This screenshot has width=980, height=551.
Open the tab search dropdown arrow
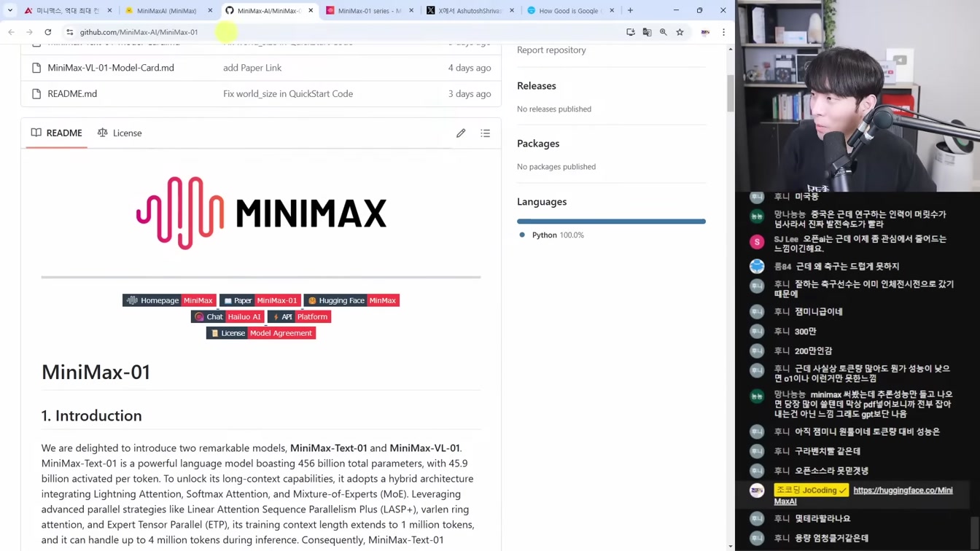(x=10, y=10)
